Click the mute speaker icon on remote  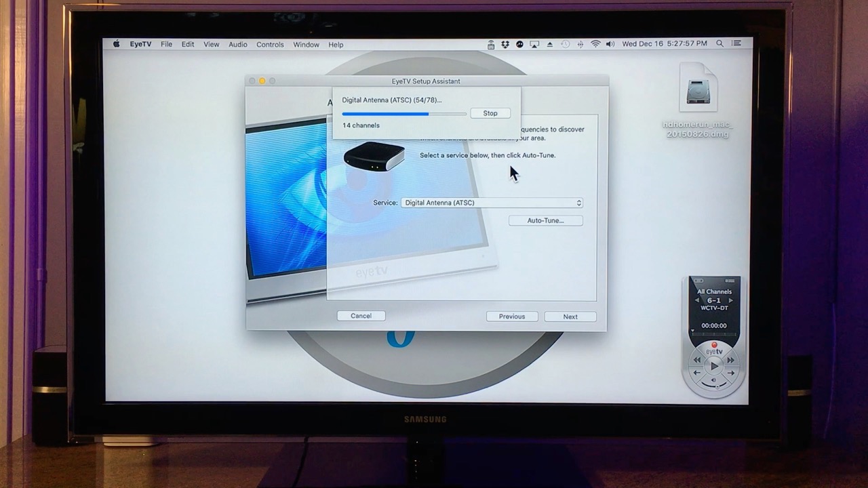(713, 380)
